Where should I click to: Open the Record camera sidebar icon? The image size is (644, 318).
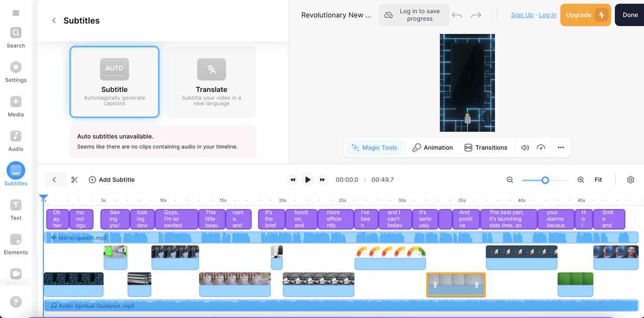(16, 274)
